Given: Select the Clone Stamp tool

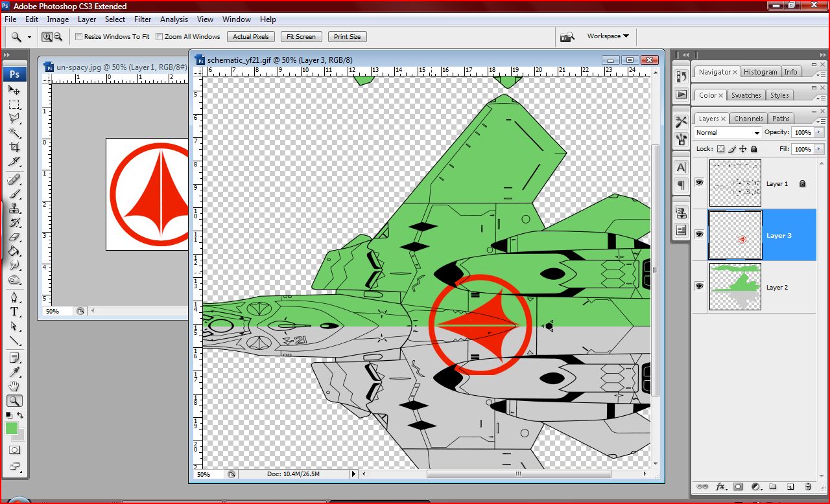Looking at the screenshot, I should click(x=14, y=208).
